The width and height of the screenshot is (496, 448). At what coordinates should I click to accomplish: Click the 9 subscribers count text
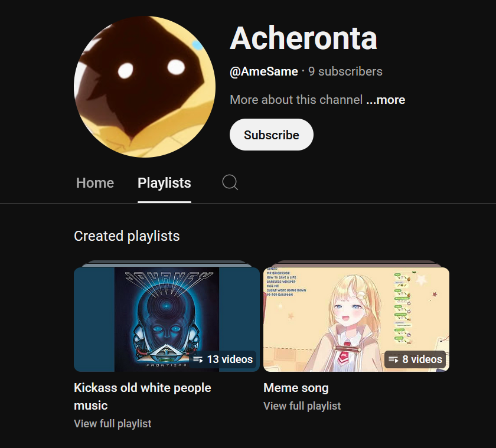tap(345, 71)
